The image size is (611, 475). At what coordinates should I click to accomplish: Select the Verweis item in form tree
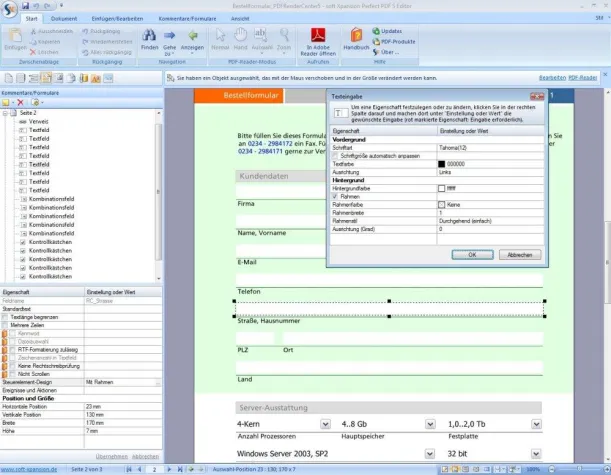pyautogui.click(x=39, y=122)
